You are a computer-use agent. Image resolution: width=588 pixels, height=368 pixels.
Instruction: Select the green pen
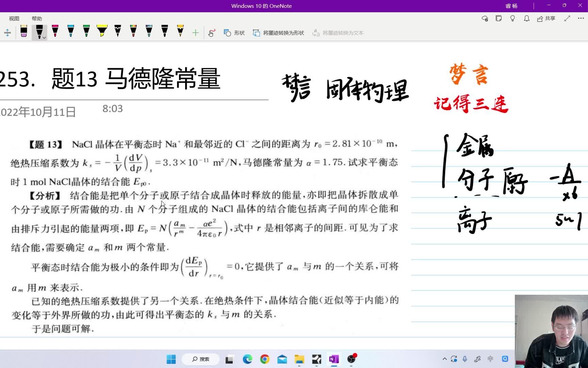tap(86, 31)
